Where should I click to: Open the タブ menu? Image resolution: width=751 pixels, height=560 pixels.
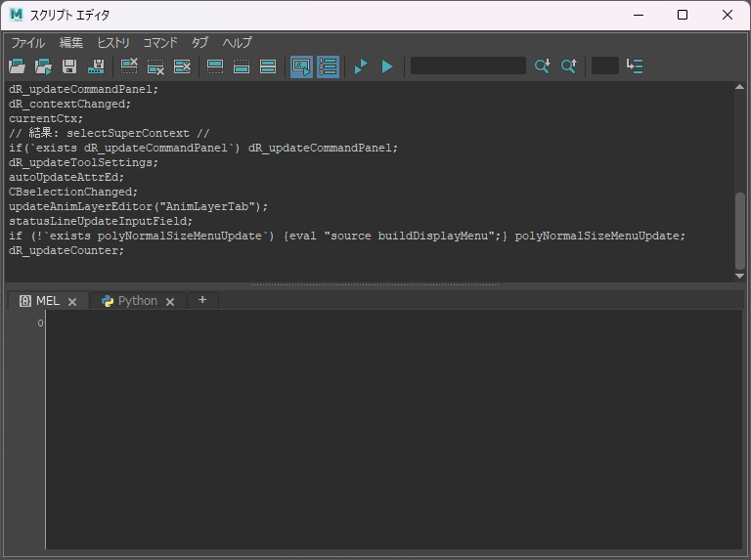pyautogui.click(x=199, y=43)
